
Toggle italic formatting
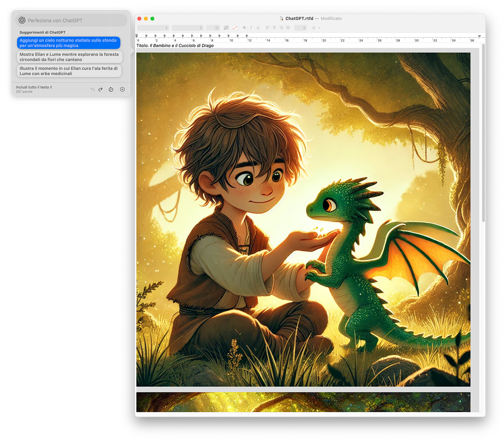pyautogui.click(x=251, y=28)
